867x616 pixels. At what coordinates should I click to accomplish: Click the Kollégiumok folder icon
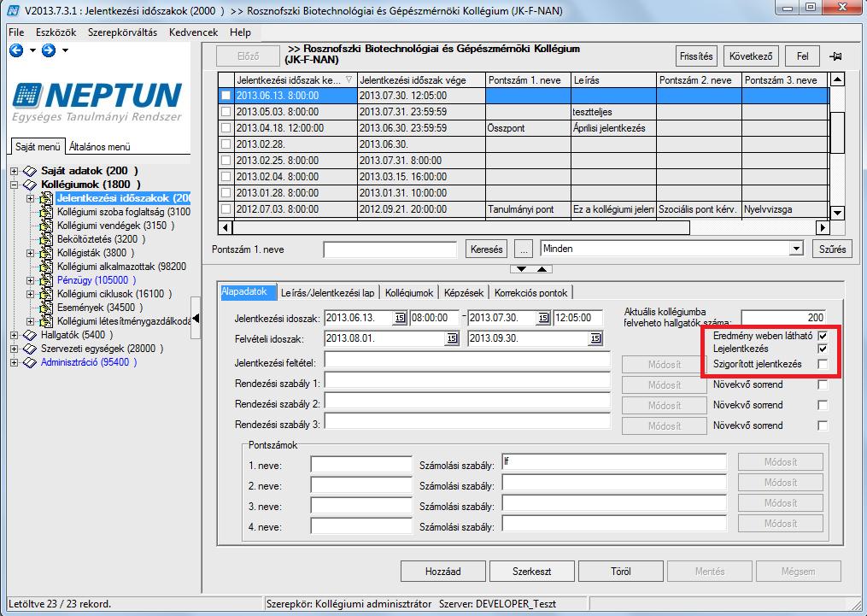point(30,185)
